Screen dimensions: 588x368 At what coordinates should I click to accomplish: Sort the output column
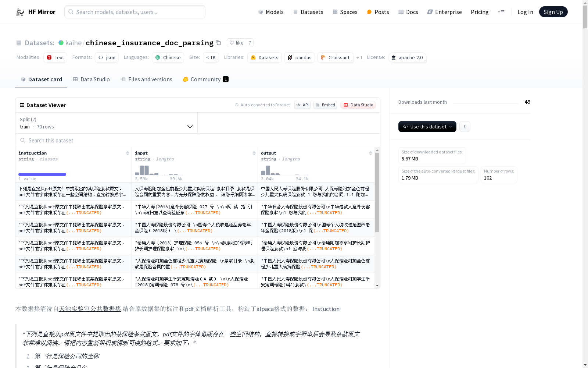(370, 153)
